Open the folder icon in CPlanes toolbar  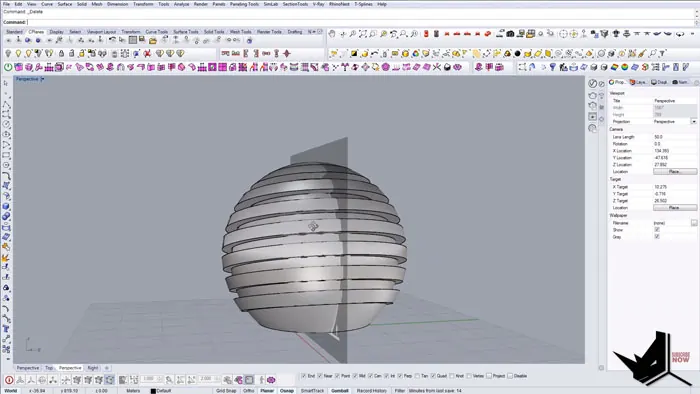point(153,41)
